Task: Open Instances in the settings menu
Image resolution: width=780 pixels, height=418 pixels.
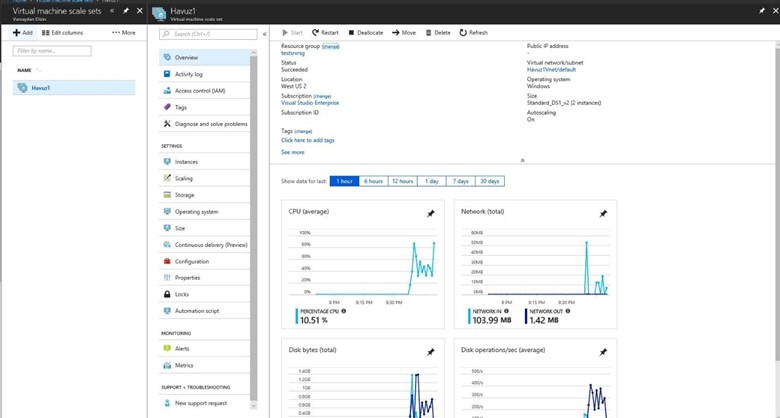Action: coord(186,161)
